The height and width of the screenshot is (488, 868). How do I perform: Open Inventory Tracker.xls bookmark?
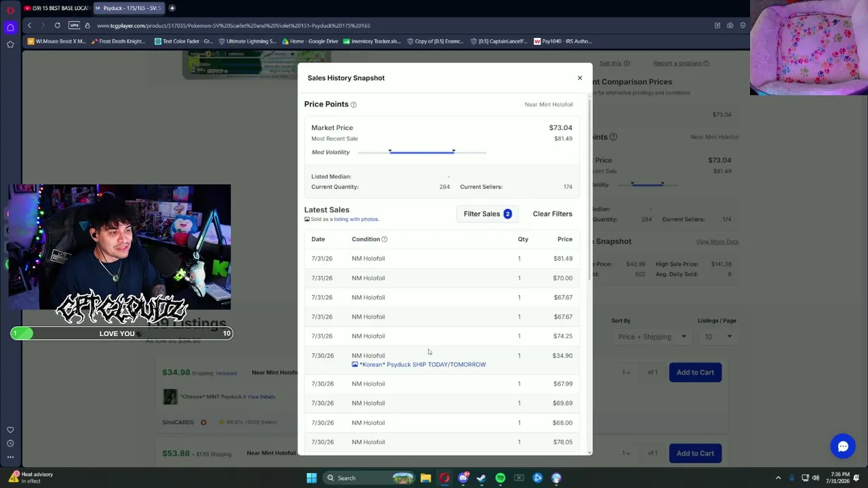[372, 41]
